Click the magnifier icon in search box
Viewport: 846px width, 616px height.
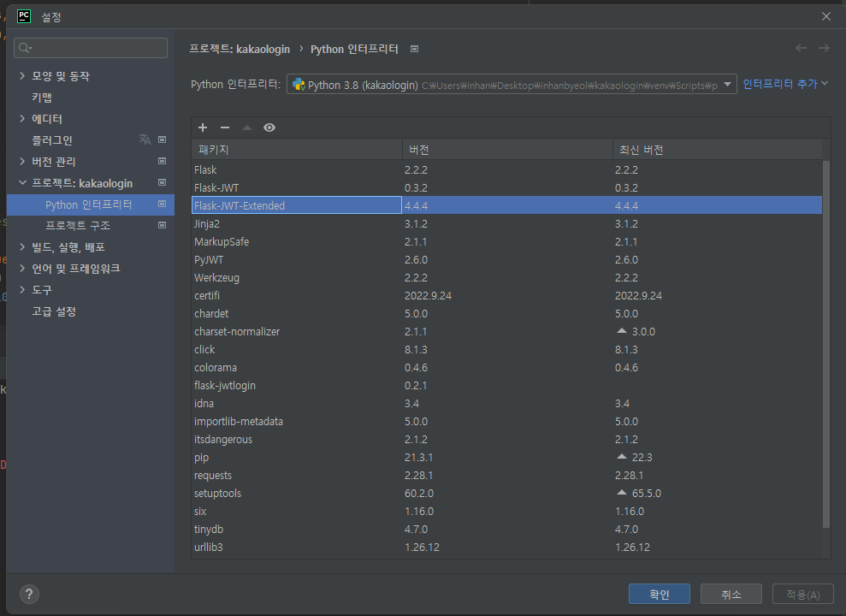point(24,48)
